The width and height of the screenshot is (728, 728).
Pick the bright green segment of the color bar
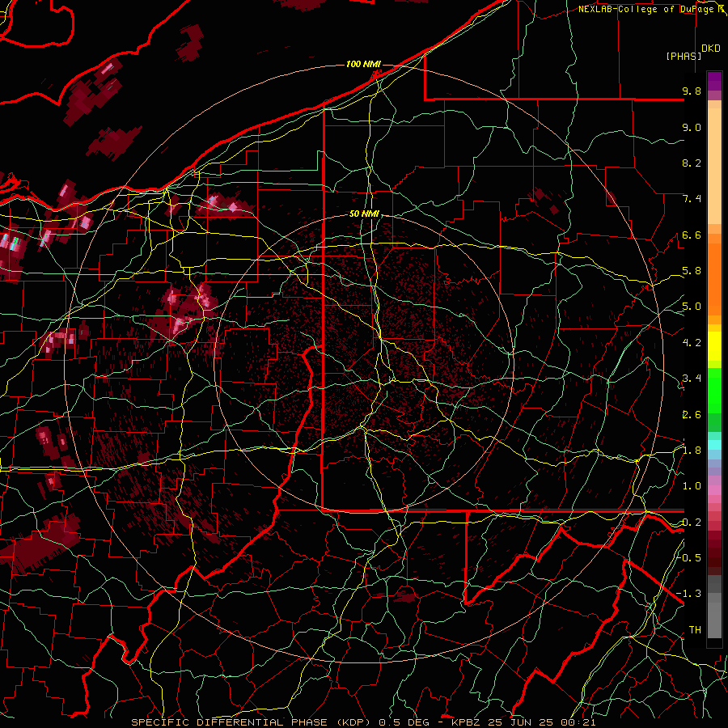click(714, 390)
